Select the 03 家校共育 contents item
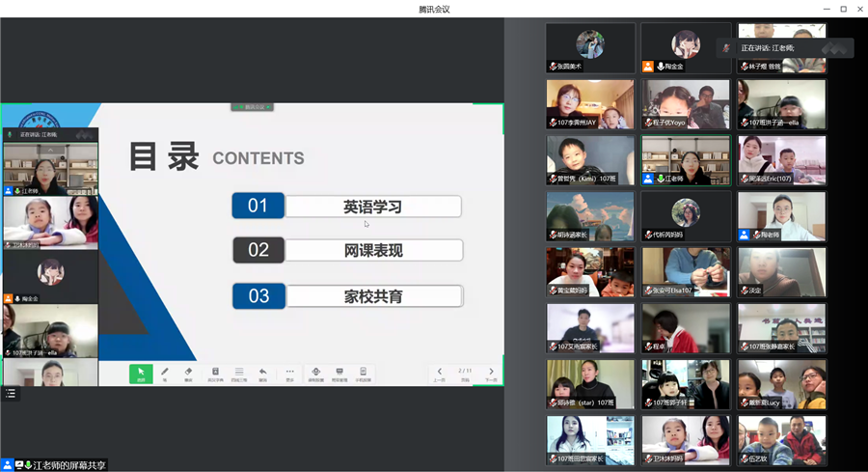This screenshot has height=472, width=868. click(347, 295)
